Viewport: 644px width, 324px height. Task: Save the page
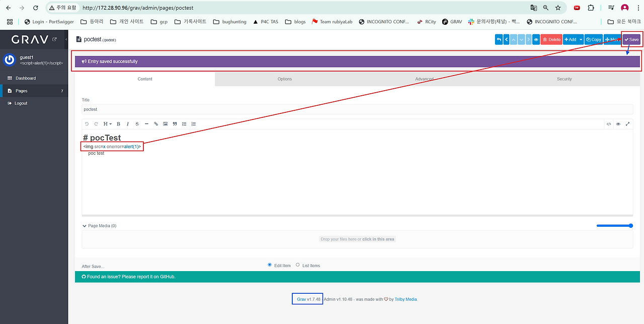pos(632,39)
